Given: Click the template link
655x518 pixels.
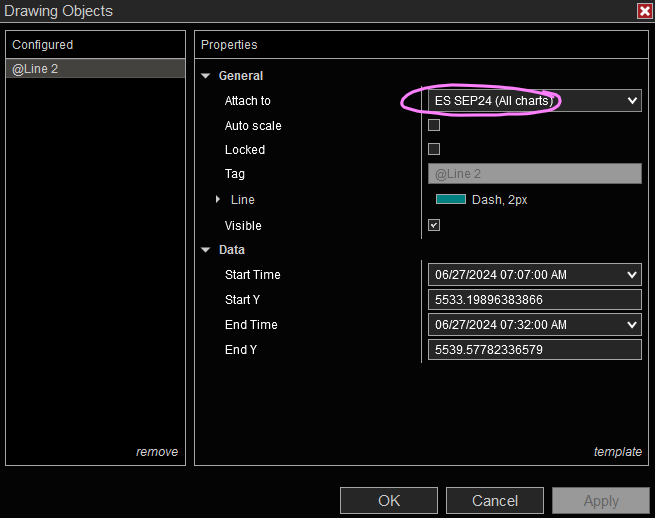Looking at the screenshot, I should click(x=618, y=452).
